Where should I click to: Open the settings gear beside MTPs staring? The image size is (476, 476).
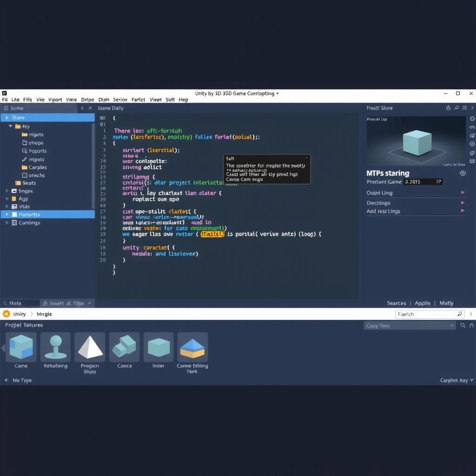pos(463,173)
